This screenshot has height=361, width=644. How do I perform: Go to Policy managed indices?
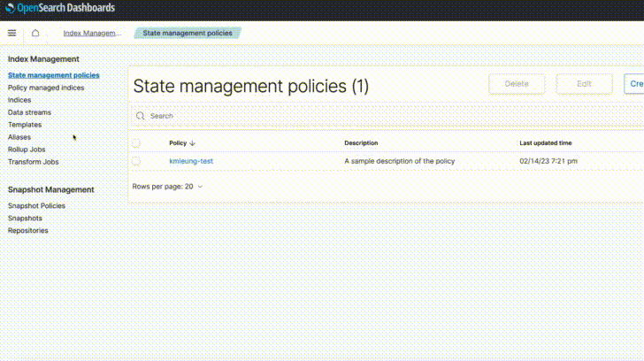[46, 88]
